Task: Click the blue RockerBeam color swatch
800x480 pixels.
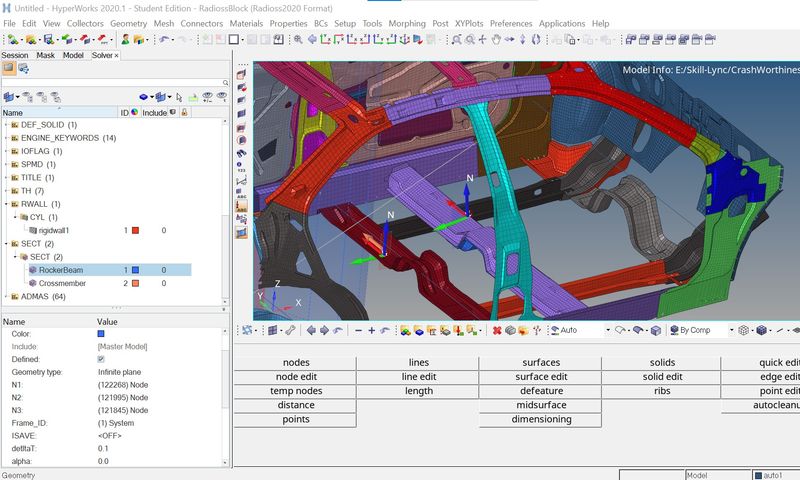Action: coord(135,270)
